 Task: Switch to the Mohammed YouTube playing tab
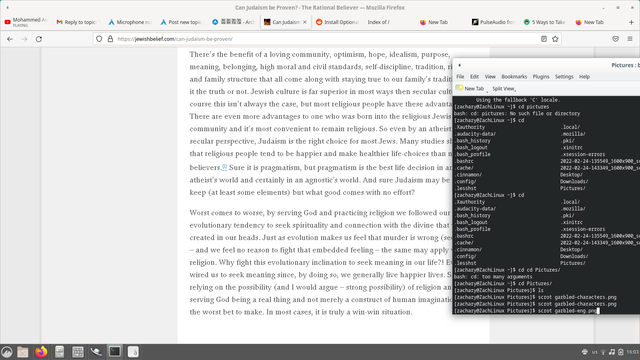(x=26, y=22)
